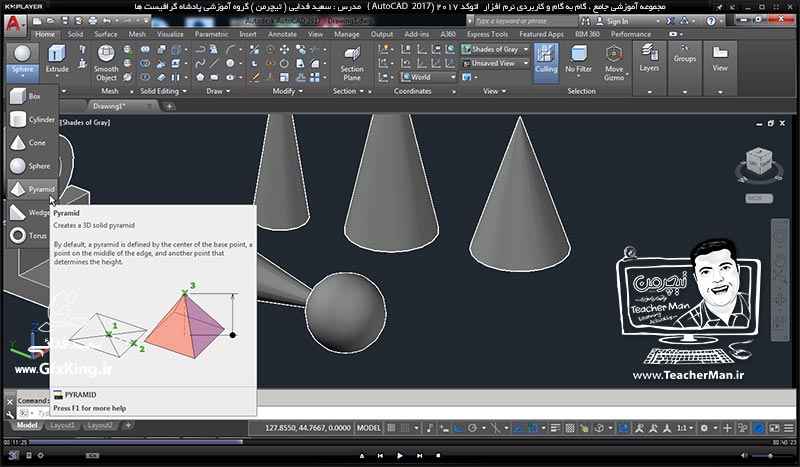Go to the Visualize ribbon tab
Screen dimensions: 800x467
pyautogui.click(x=170, y=34)
